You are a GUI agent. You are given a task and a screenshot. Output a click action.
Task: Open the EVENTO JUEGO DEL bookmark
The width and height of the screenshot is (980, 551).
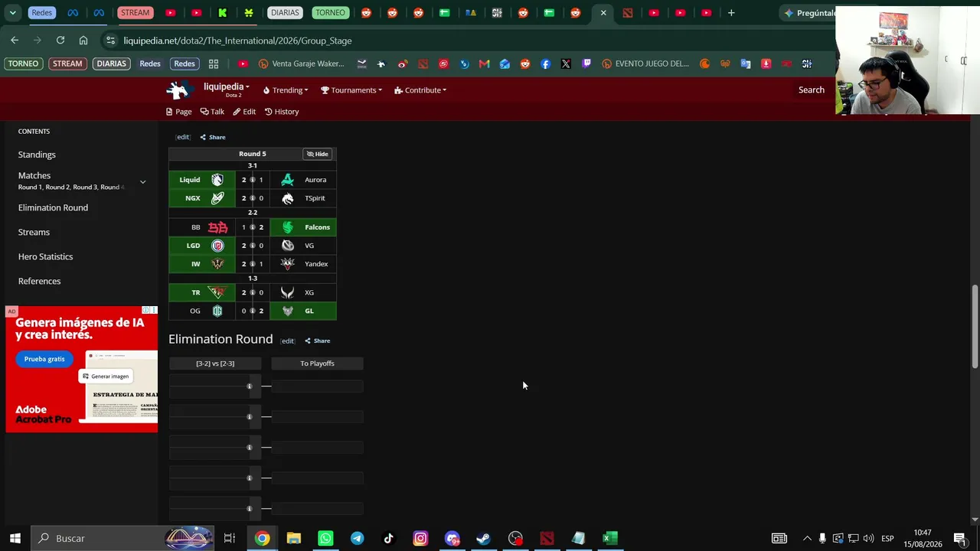coord(645,64)
